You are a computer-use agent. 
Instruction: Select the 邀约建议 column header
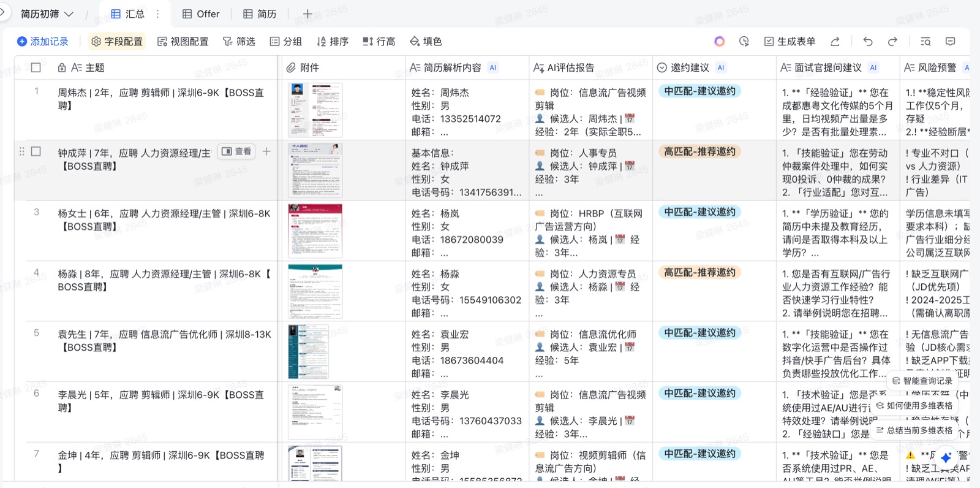[x=714, y=67]
